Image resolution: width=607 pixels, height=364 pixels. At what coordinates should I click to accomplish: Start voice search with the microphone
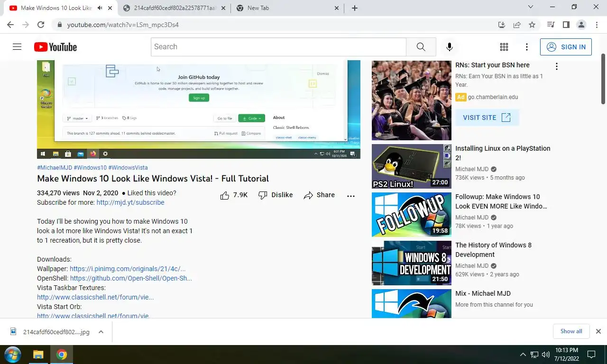[x=450, y=47]
